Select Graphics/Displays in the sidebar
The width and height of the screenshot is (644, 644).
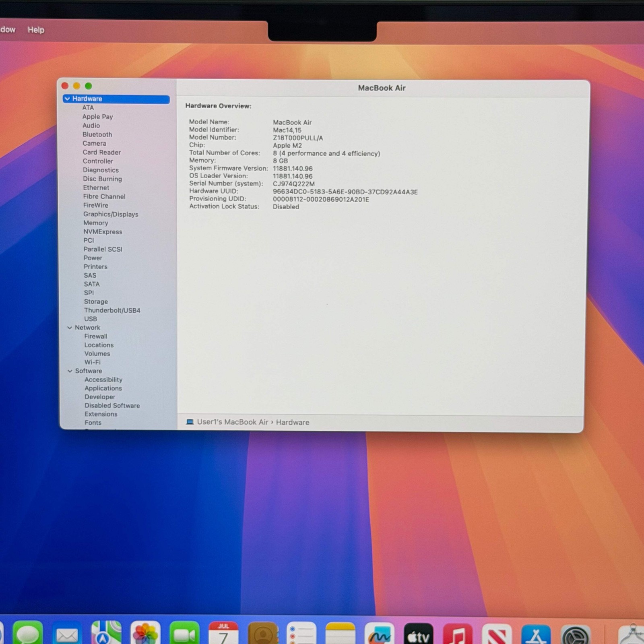tap(111, 214)
